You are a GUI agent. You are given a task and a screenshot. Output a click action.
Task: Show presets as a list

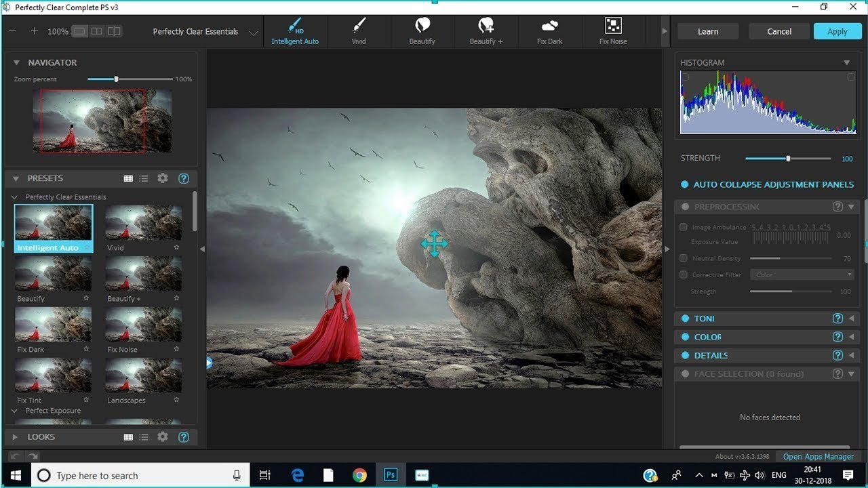[144, 178]
